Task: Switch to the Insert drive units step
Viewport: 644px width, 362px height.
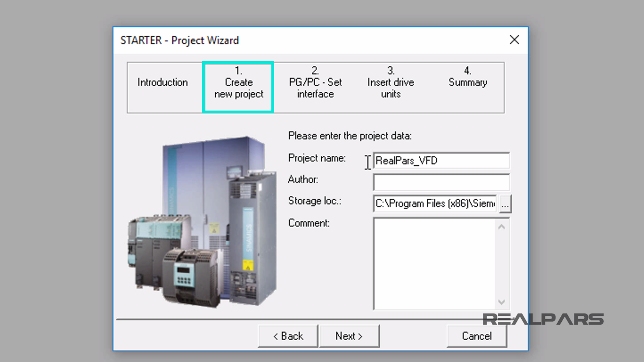Action: click(x=391, y=88)
